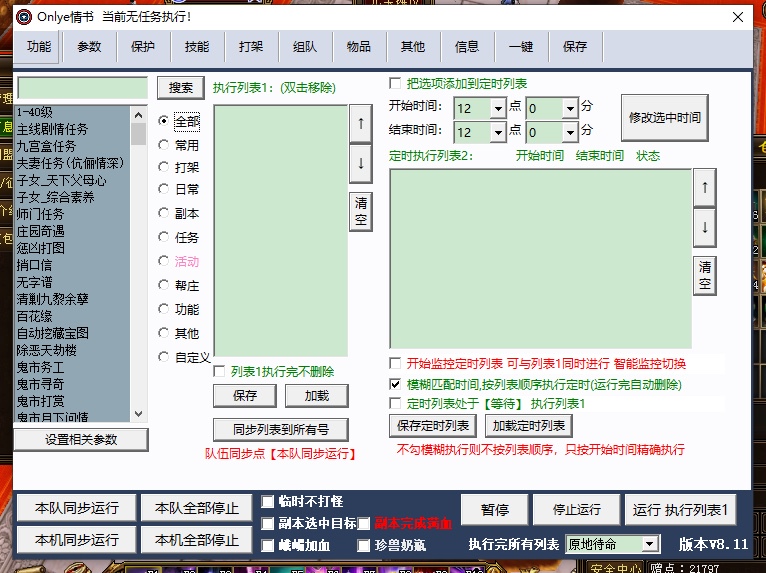
Task: Click 运行 执行列表1 button
Action: click(680, 509)
